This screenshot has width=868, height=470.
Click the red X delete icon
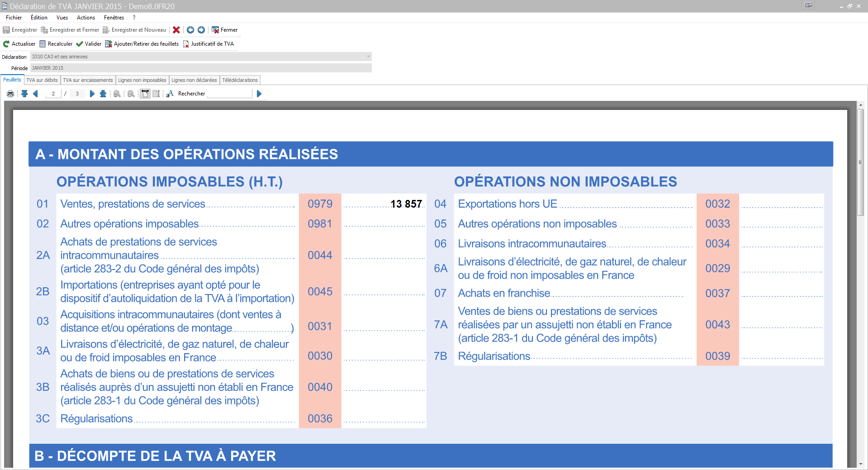pyautogui.click(x=176, y=30)
